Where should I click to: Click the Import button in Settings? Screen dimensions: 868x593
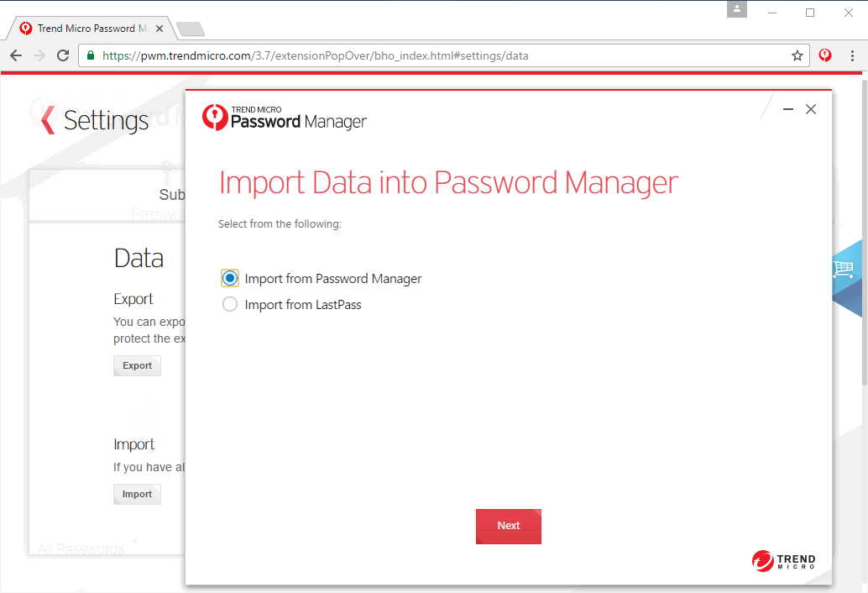[137, 494]
